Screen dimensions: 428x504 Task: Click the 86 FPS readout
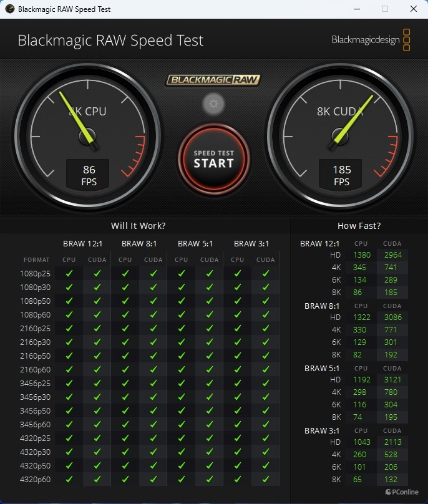[88, 175]
